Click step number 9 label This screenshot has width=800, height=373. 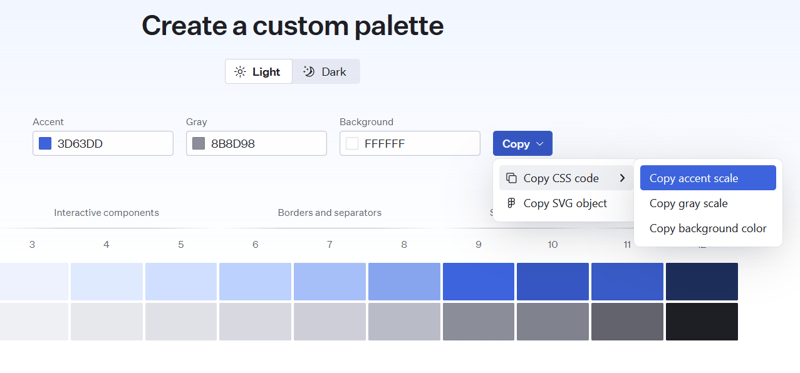click(478, 245)
